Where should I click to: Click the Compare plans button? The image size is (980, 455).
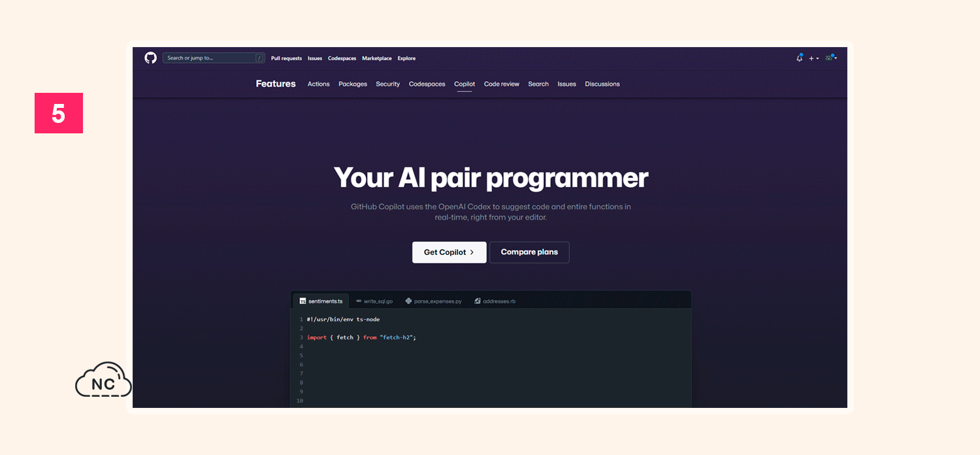pyautogui.click(x=529, y=252)
